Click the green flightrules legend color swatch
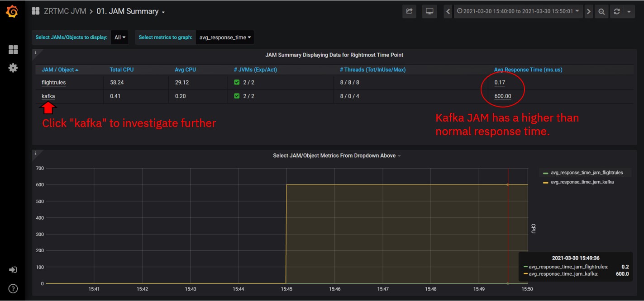Image resolution: width=644 pixels, height=301 pixels. pyautogui.click(x=545, y=173)
